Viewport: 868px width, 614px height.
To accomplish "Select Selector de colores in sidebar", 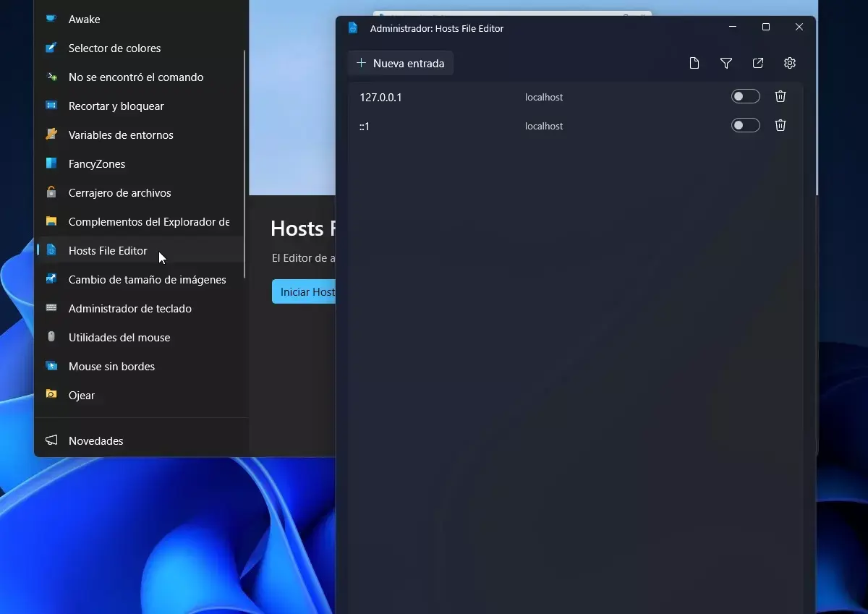I will (x=114, y=48).
